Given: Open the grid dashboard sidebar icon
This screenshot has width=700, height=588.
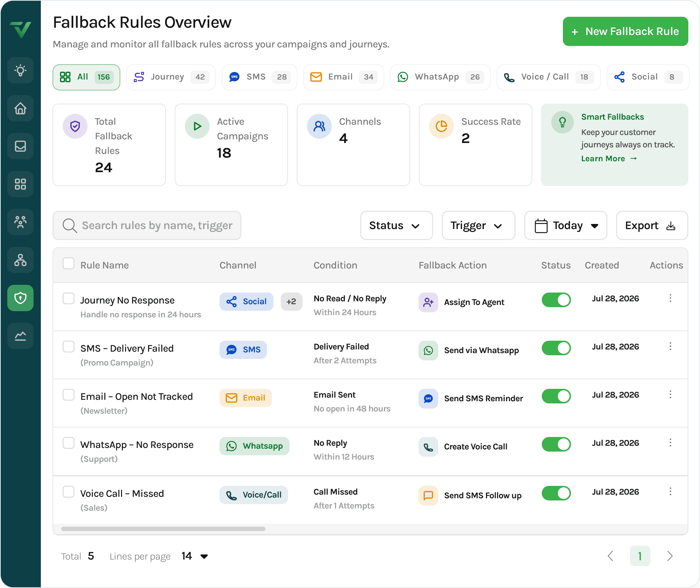Looking at the screenshot, I should [20, 184].
